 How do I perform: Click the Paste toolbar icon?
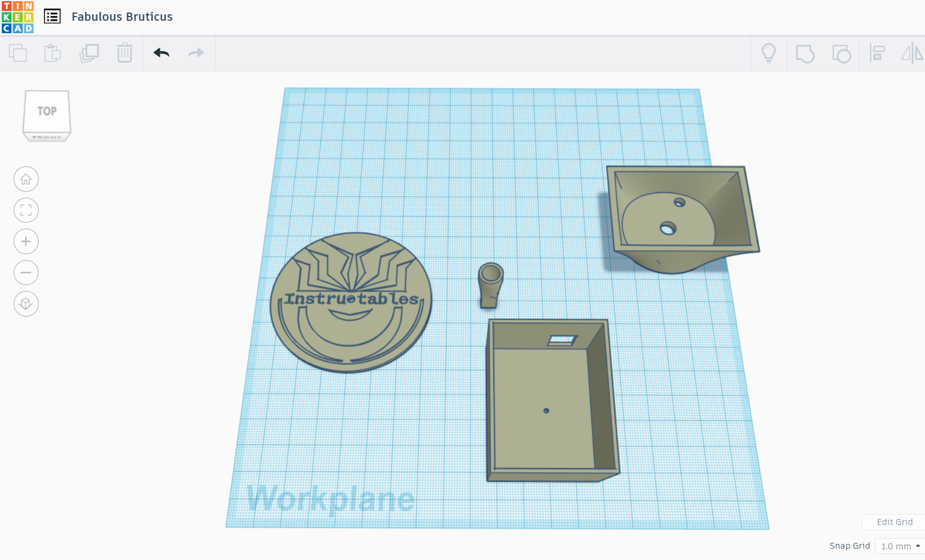(53, 53)
